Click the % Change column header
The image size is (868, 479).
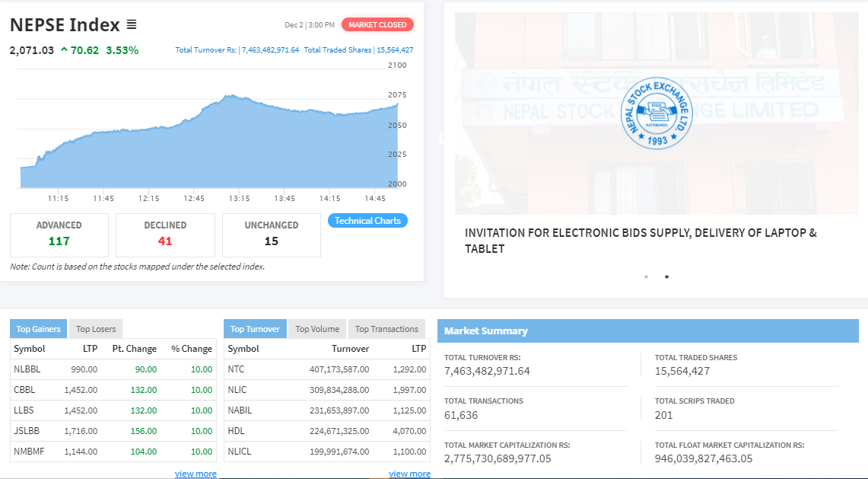[x=192, y=349]
